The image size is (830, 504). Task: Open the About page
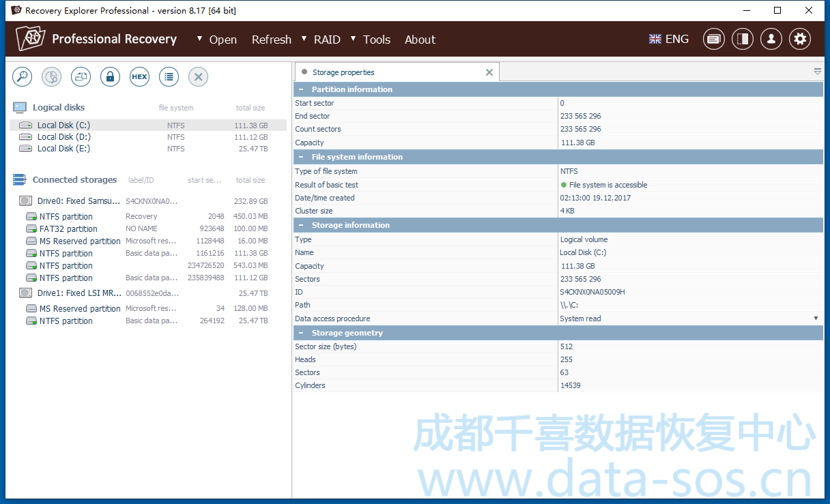point(420,40)
